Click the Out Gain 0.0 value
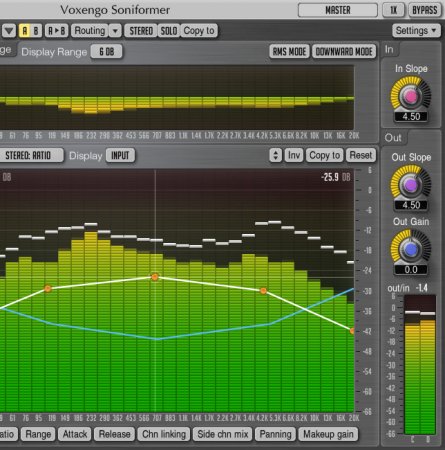This screenshot has width=445, height=450. [x=411, y=269]
